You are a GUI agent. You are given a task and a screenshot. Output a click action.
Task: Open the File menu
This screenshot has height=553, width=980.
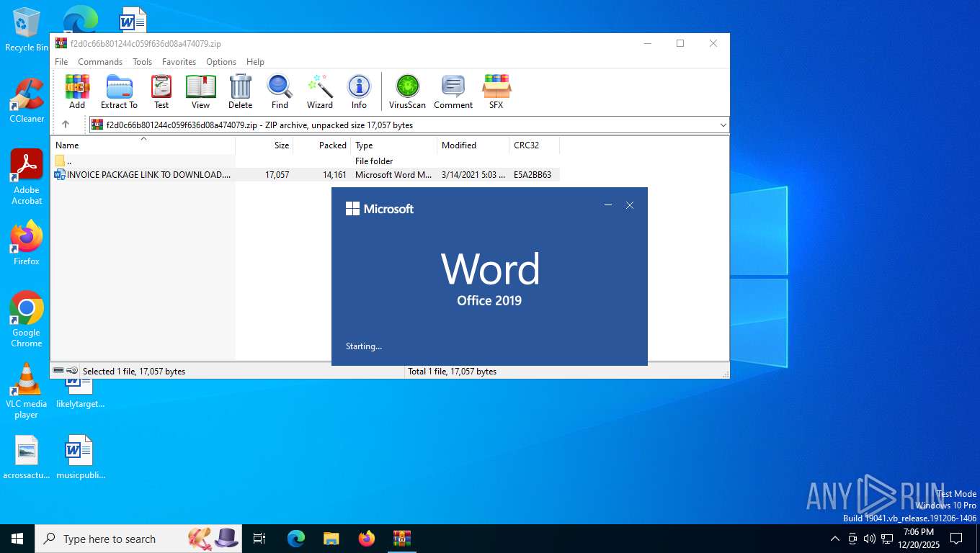pos(61,62)
